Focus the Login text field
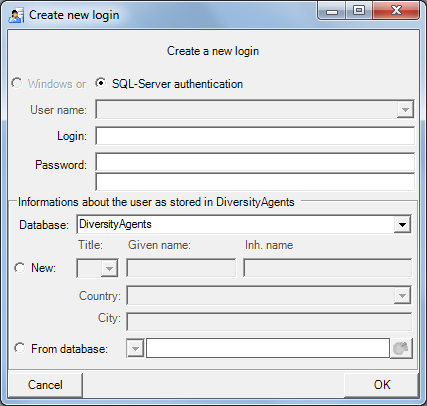427x406 pixels. (x=255, y=136)
